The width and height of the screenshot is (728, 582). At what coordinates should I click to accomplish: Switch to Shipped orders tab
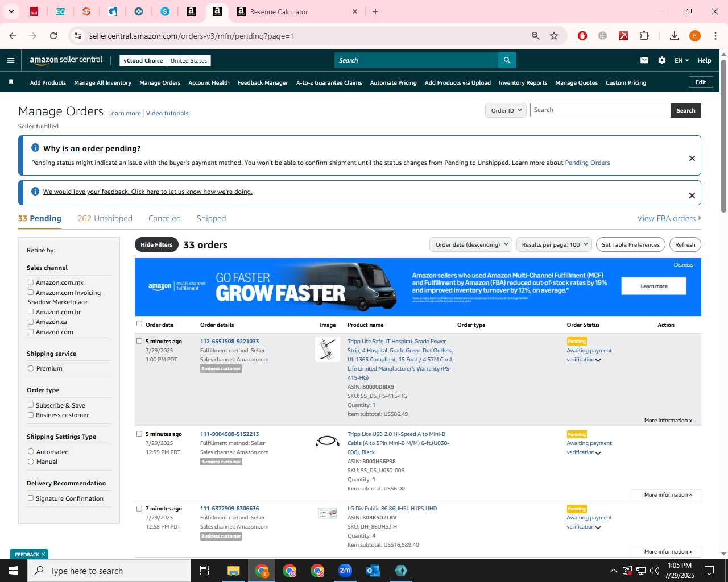[211, 218]
